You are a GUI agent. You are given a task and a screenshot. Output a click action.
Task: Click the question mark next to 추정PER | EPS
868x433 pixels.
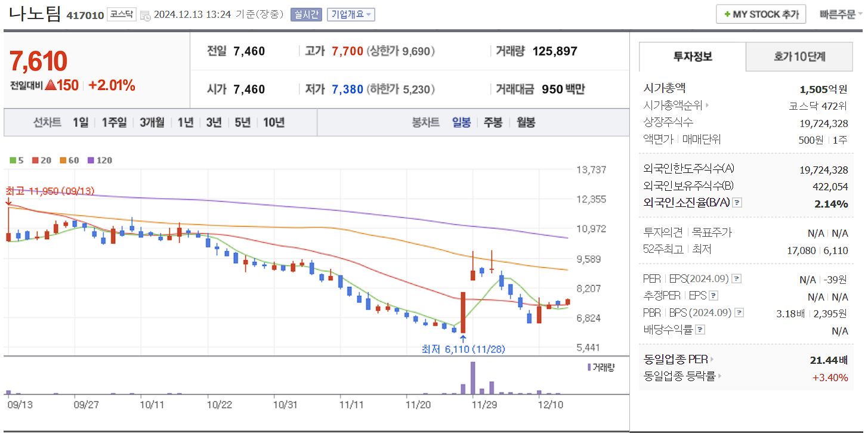tap(713, 296)
